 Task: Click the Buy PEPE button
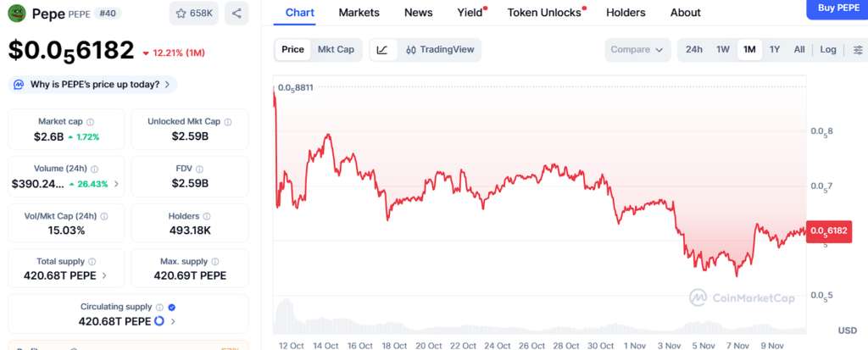click(836, 8)
